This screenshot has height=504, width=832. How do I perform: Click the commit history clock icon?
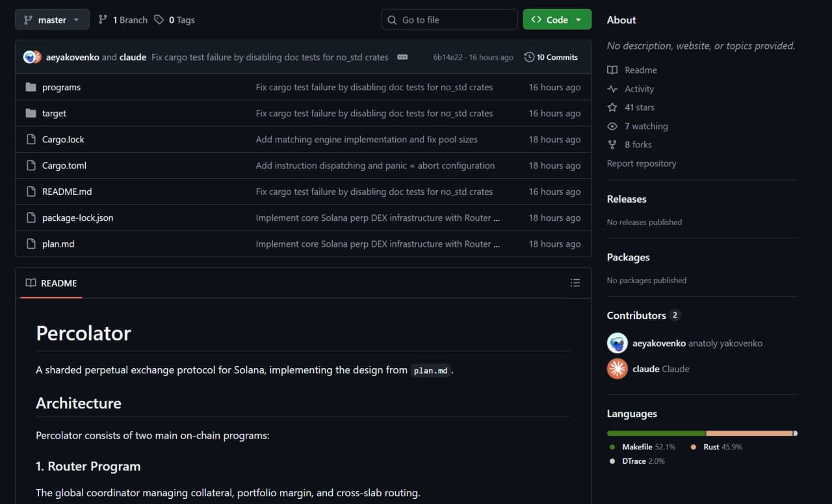[x=529, y=57]
